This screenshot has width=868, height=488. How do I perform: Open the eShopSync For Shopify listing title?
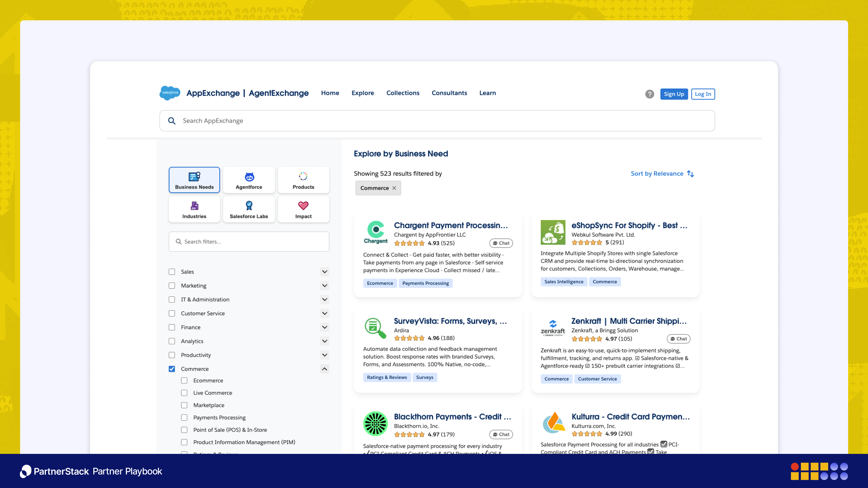[x=629, y=225]
